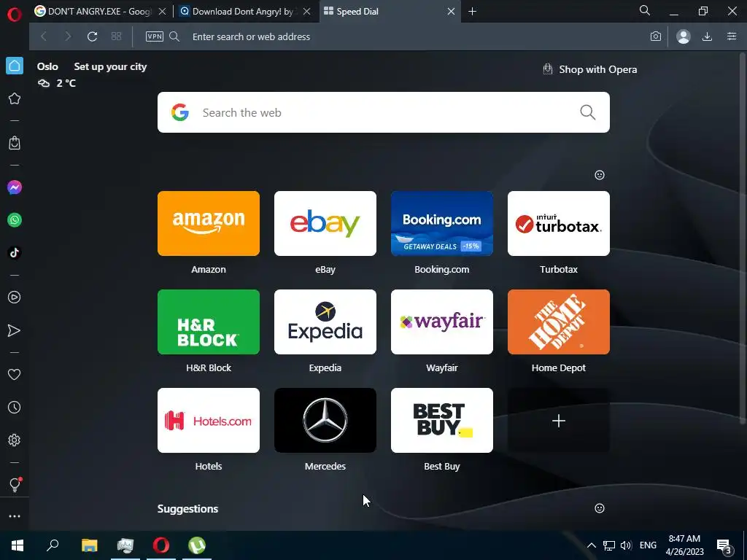Click the tab grid icon beside reload

coord(116,36)
